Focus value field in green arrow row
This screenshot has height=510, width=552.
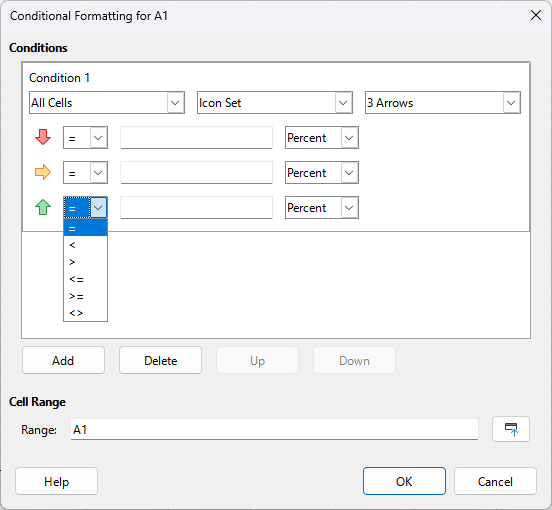coord(196,208)
